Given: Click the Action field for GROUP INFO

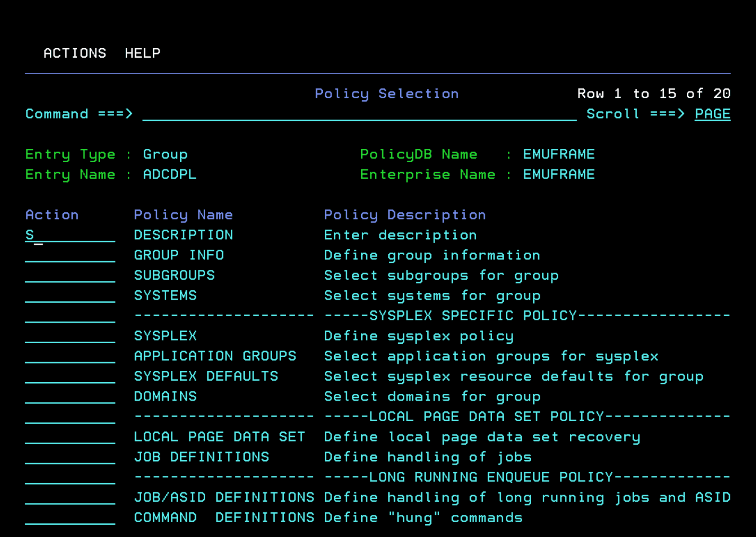Looking at the screenshot, I should pyautogui.click(x=70, y=255).
